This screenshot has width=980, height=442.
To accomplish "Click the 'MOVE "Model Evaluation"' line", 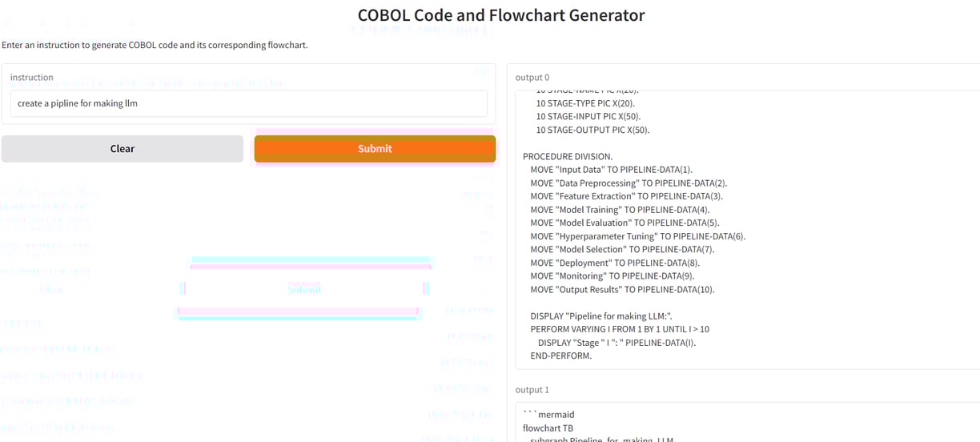I will coord(625,223).
